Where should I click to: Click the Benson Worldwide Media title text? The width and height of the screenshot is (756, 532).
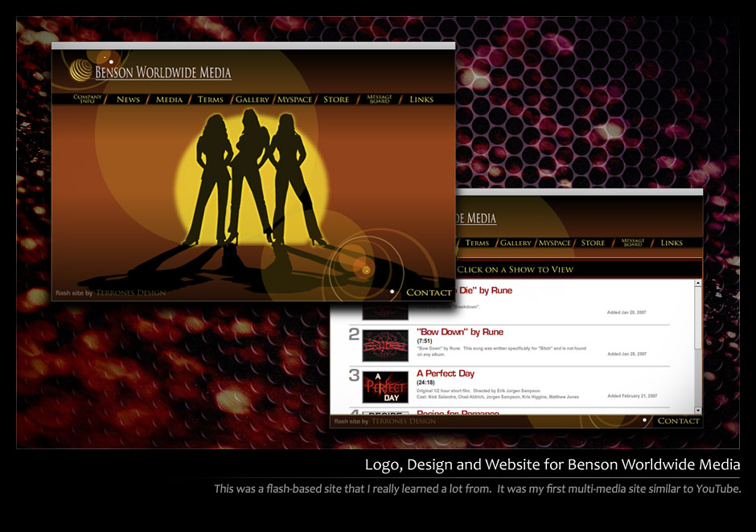click(x=163, y=72)
